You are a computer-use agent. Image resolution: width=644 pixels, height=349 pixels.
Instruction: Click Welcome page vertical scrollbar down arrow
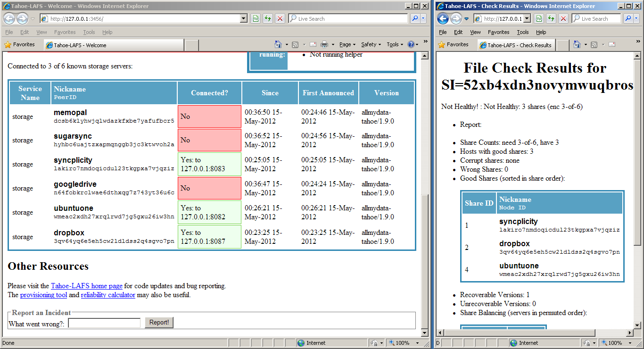[x=424, y=332]
